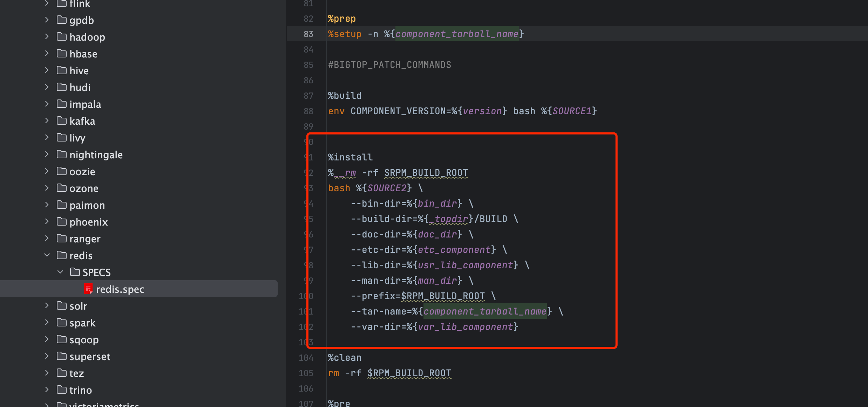Select the redis.spec file icon
This screenshot has height=407, width=868.
pyautogui.click(x=88, y=289)
